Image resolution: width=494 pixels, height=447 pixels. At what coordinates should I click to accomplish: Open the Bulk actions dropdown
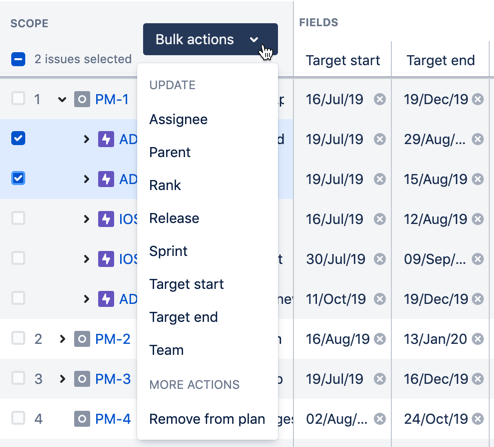210,39
